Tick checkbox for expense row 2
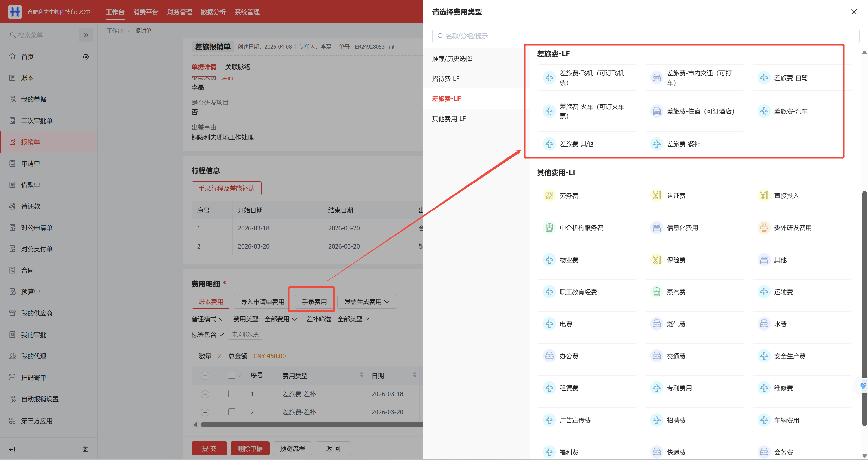 (232, 412)
